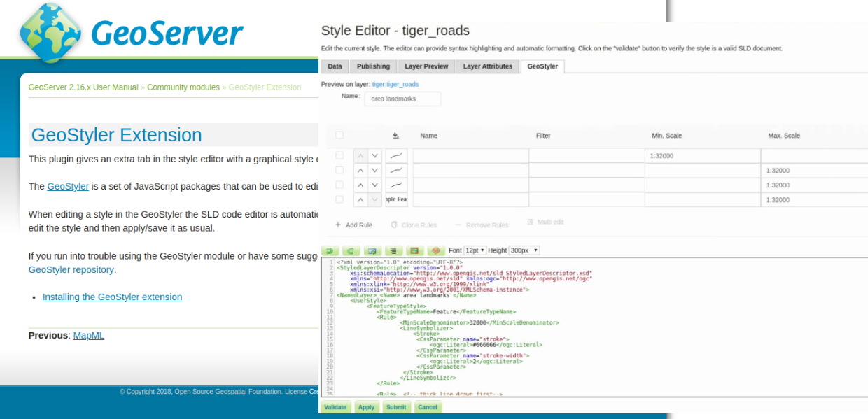
Task: Open the line symbolizer preview of the third rule
Action: [396, 185]
